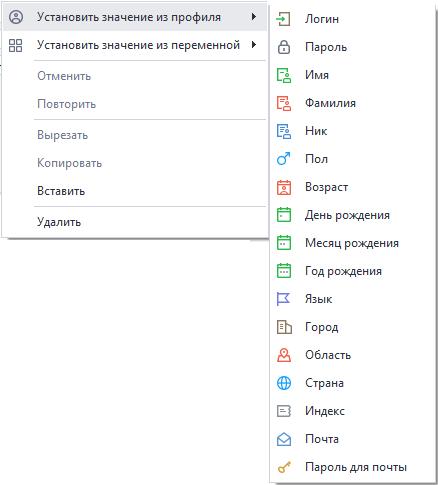
Task: Click the red Фамилия profile icon
Action: click(x=284, y=103)
